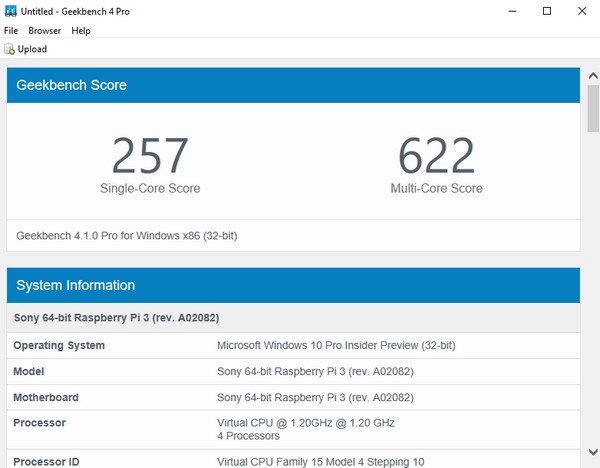Open the File menu
The width and height of the screenshot is (600, 468).
[x=11, y=31]
